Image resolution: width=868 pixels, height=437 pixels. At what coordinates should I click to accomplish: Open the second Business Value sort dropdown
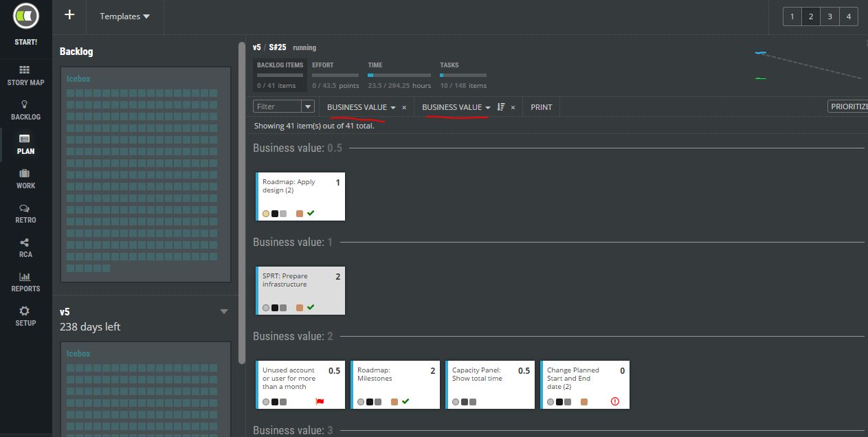(x=456, y=107)
